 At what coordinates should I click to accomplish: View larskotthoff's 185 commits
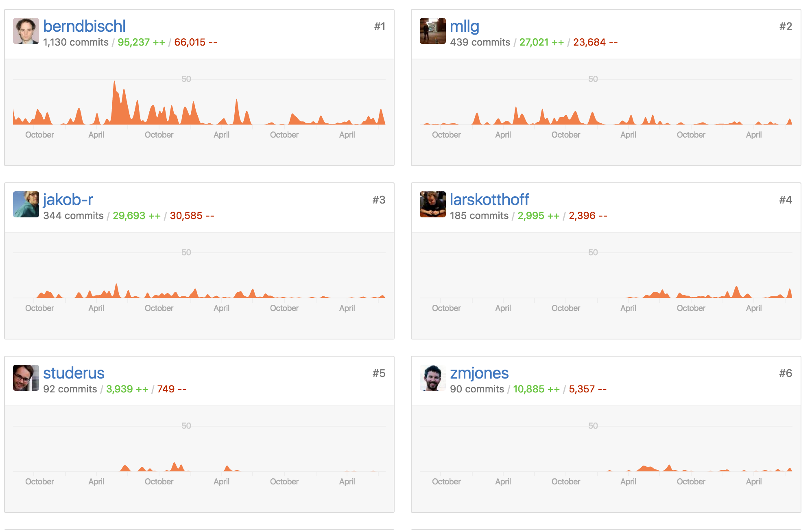[479, 216]
